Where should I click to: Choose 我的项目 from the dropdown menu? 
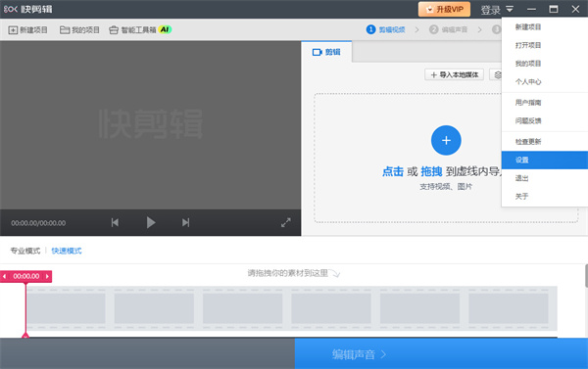(x=545, y=64)
